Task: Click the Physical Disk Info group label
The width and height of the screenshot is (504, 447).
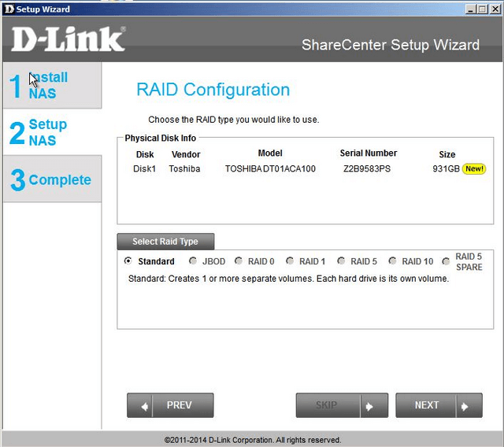Action: click(161, 138)
